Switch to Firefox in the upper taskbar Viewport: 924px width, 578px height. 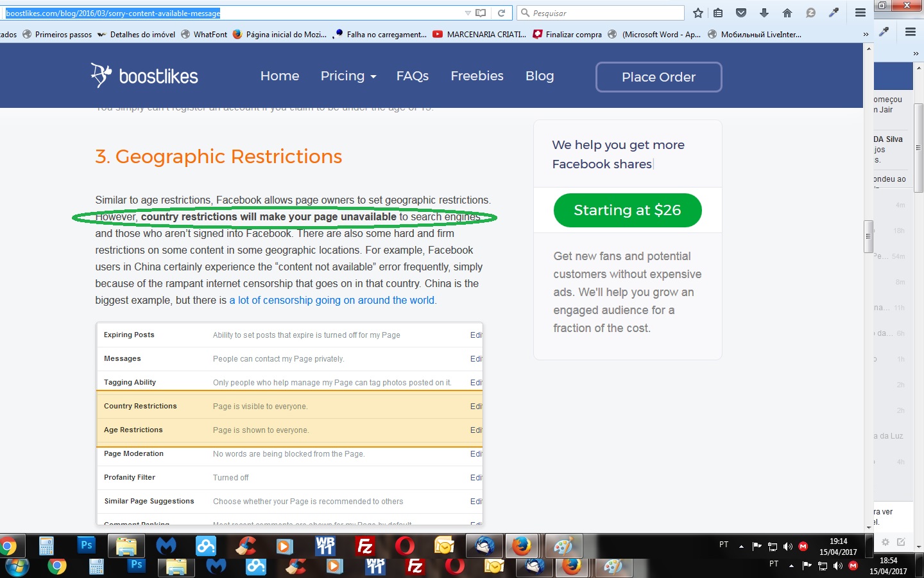click(x=522, y=547)
